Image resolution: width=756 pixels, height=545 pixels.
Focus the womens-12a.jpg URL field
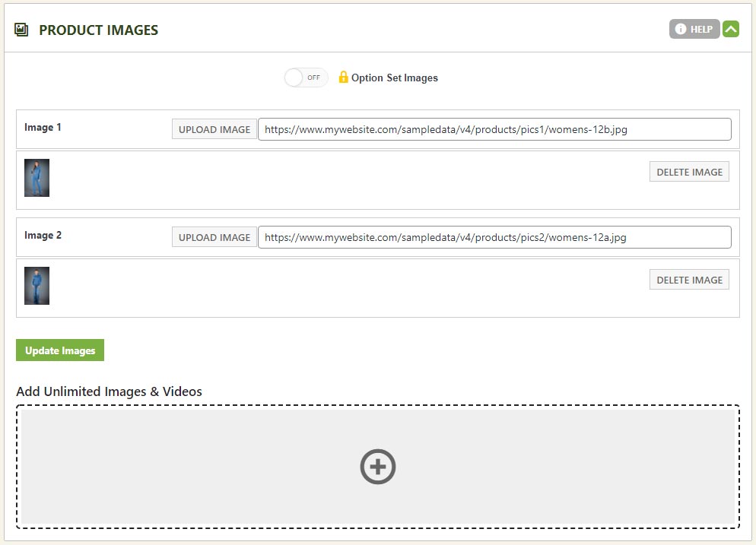pyautogui.click(x=494, y=237)
